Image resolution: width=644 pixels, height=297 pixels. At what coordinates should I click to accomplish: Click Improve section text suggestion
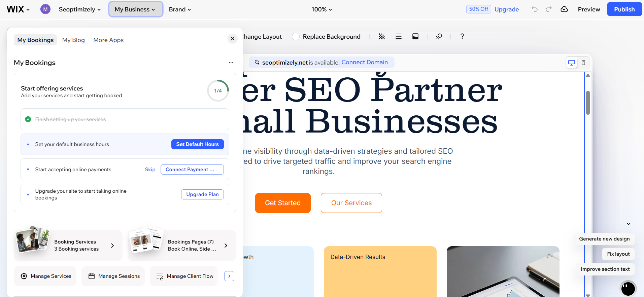(x=605, y=269)
